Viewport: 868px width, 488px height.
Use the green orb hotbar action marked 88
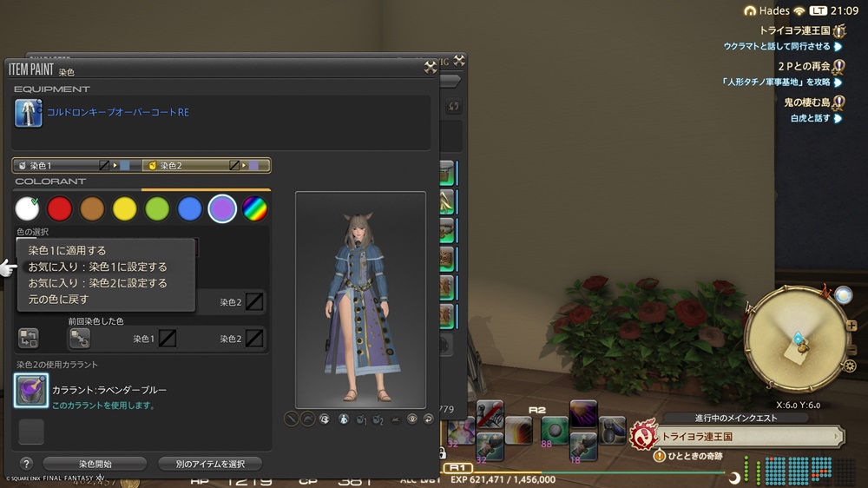(554, 431)
